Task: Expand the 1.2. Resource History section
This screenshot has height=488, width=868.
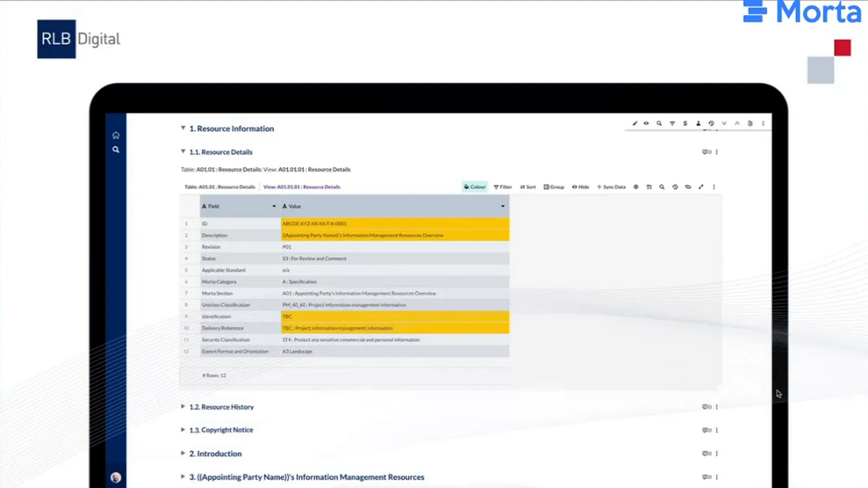Action: 183,406
